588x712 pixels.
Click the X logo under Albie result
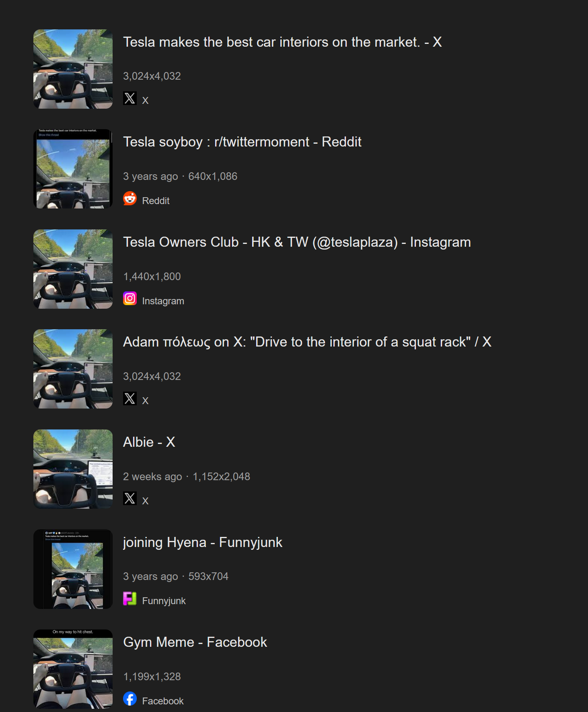[130, 498]
